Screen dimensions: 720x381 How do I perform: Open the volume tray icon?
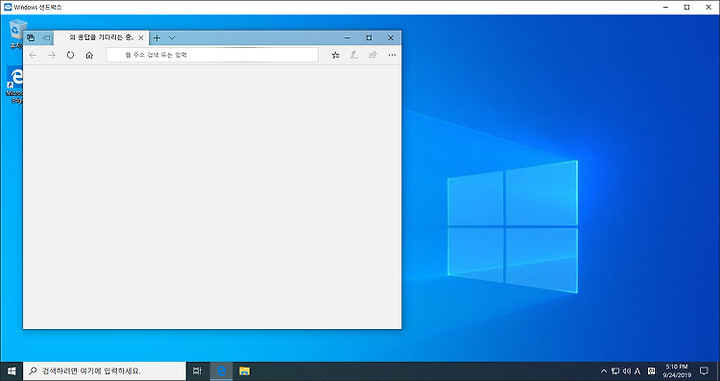pyautogui.click(x=627, y=371)
